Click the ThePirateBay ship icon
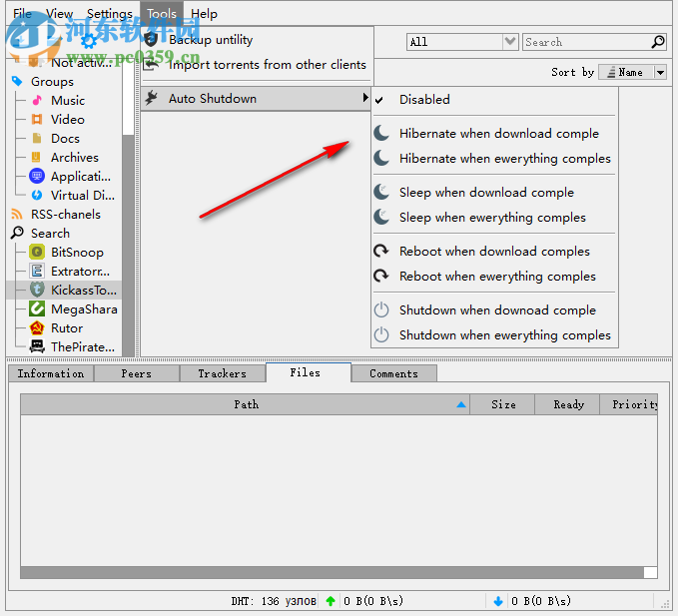Viewport: 678px width, 616px height. 37,346
